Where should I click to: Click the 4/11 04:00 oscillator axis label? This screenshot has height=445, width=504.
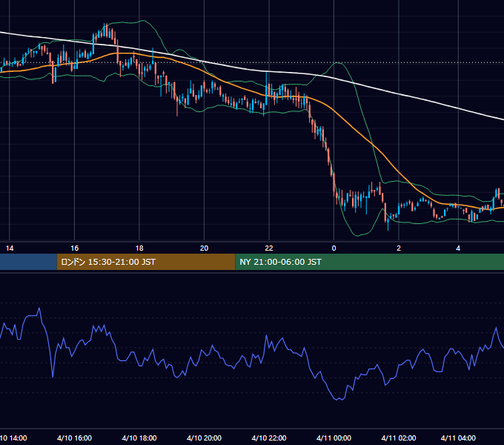pyautogui.click(x=458, y=438)
